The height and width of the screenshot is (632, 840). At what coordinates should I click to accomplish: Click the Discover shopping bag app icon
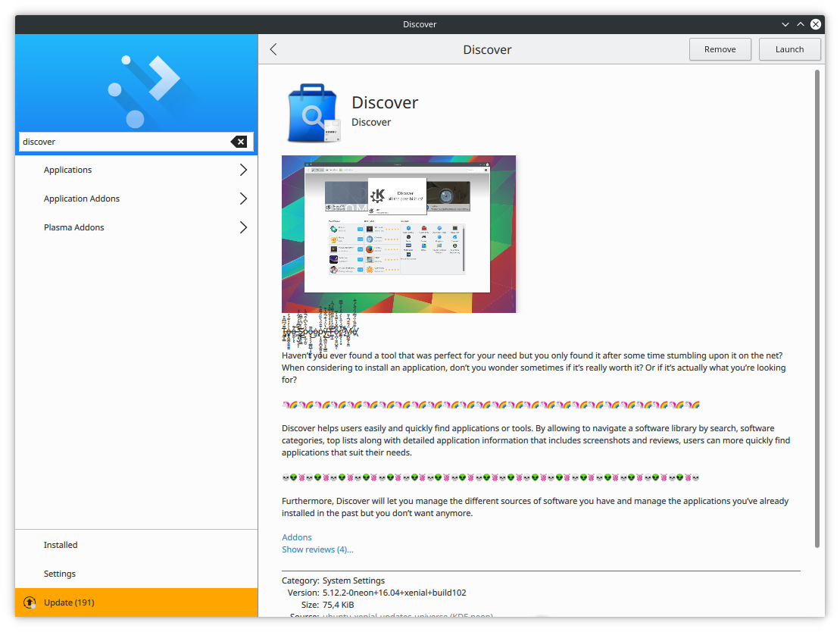click(314, 113)
